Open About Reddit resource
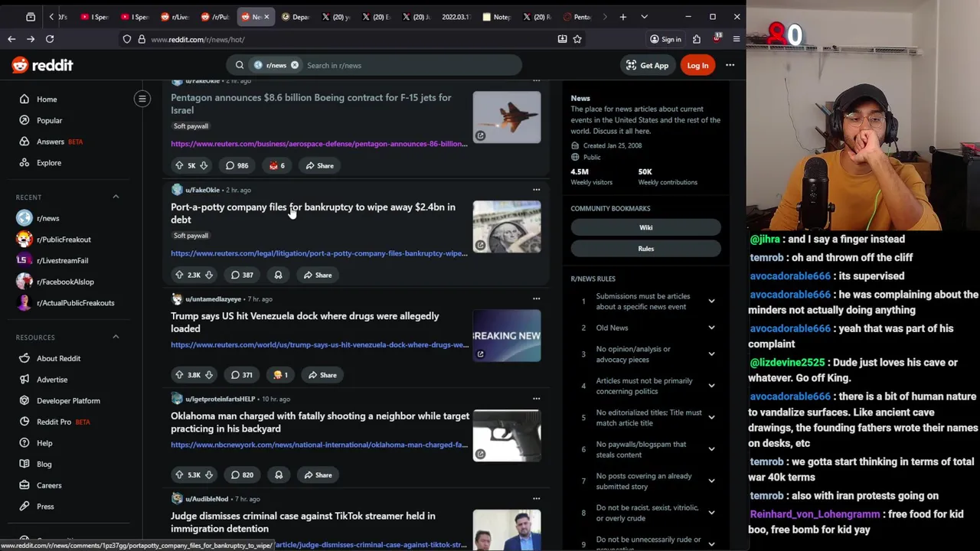 point(58,358)
